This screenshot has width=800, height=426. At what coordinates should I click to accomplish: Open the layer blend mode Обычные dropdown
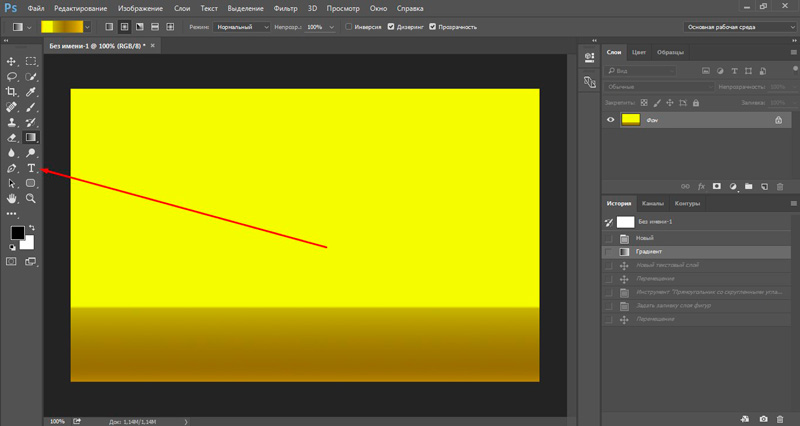[x=659, y=87]
